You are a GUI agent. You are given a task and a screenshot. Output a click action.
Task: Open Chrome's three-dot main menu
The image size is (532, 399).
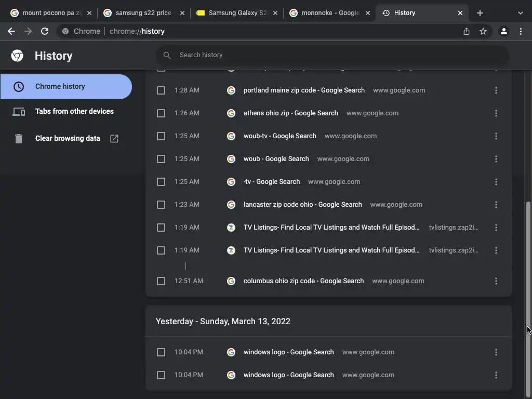tap(521, 31)
